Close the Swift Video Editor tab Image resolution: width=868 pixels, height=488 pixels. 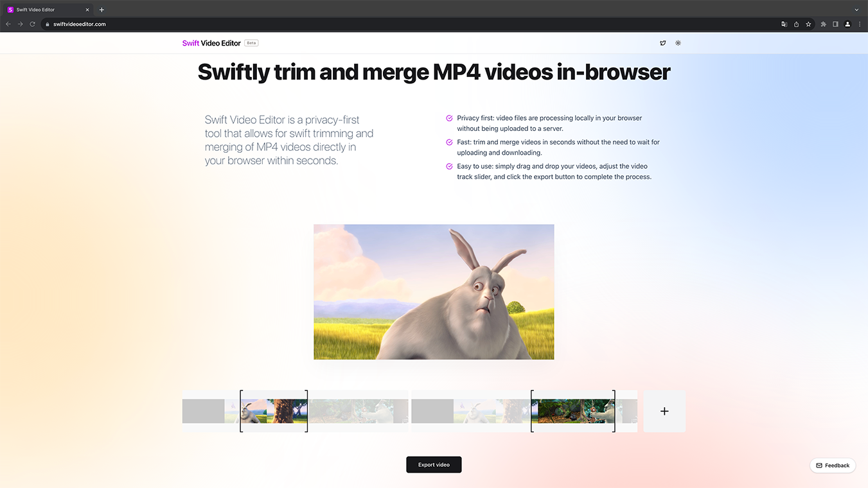point(87,10)
